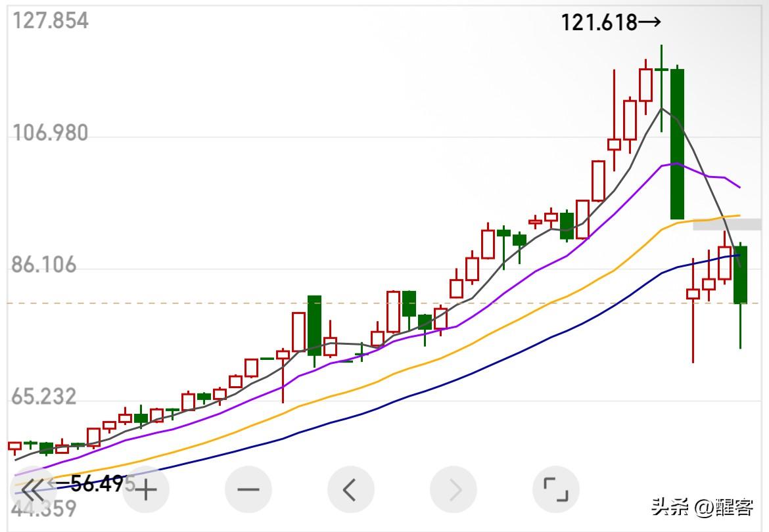Click the gray price marker at right edge
The width and height of the screenshot is (769, 532).
(x=727, y=225)
